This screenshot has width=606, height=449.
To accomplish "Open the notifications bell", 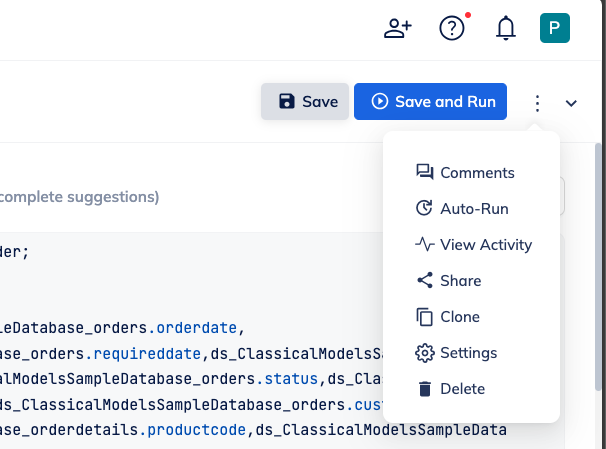I will pyautogui.click(x=506, y=28).
